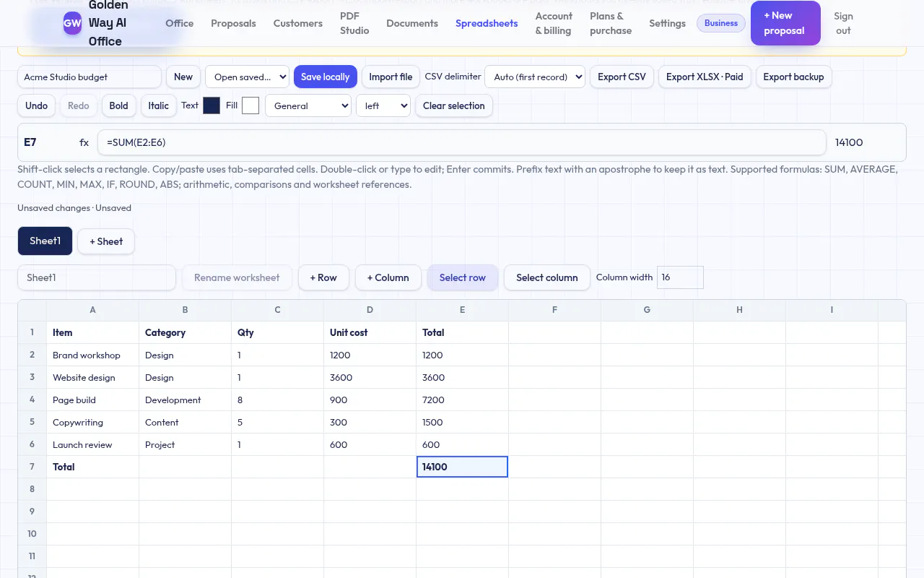Image resolution: width=924 pixels, height=578 pixels.
Task: Click the fx formula icon
Action: pos(84,142)
